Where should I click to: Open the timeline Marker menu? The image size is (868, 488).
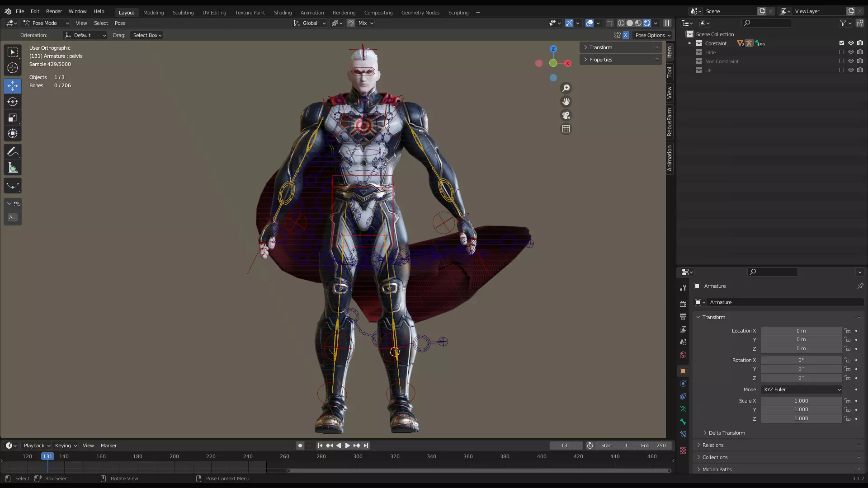[108, 446]
